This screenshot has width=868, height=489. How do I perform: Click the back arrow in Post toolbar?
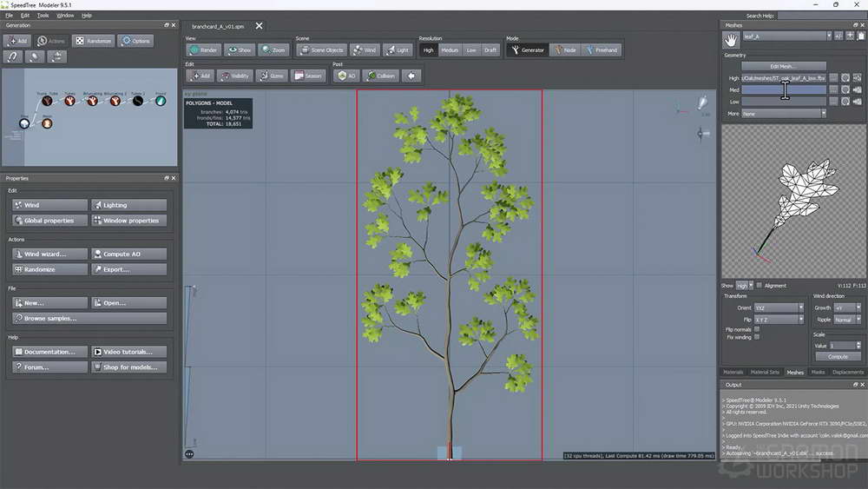[411, 76]
